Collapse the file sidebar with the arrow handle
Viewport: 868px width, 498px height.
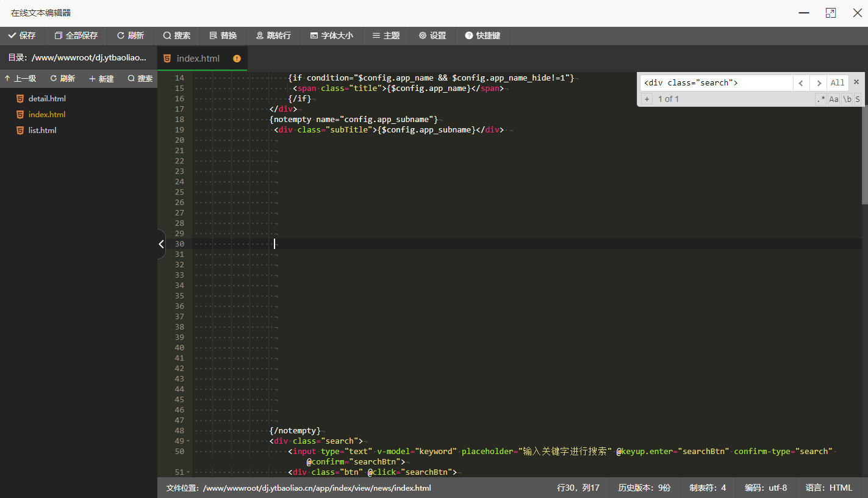coord(161,244)
